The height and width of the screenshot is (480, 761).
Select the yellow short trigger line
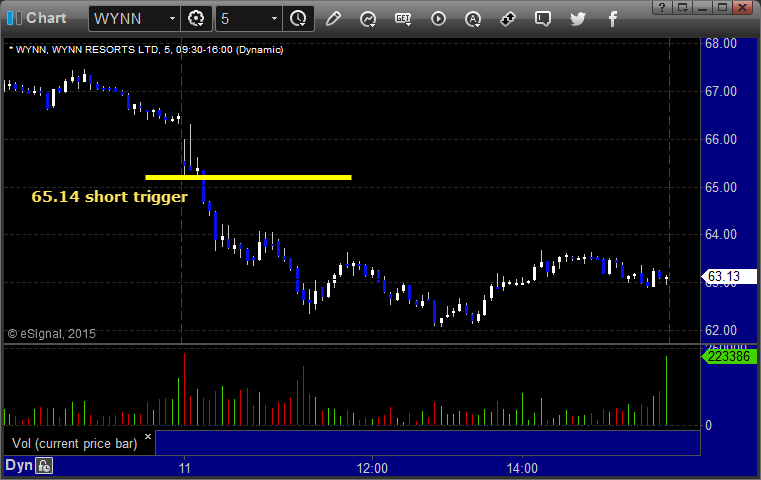(x=248, y=178)
